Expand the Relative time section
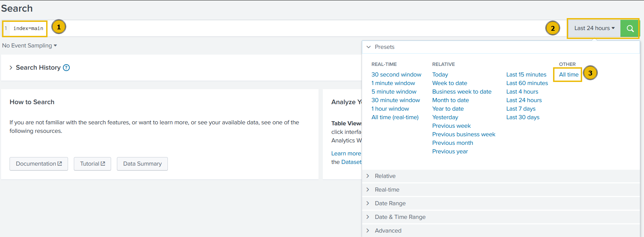The height and width of the screenshot is (237, 644). coord(385,176)
